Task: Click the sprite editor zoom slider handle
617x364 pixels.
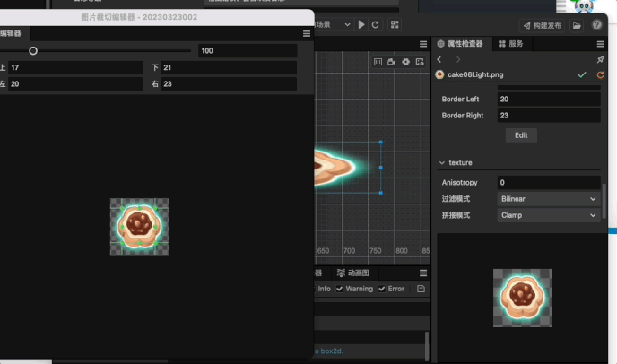Action: pyautogui.click(x=33, y=51)
